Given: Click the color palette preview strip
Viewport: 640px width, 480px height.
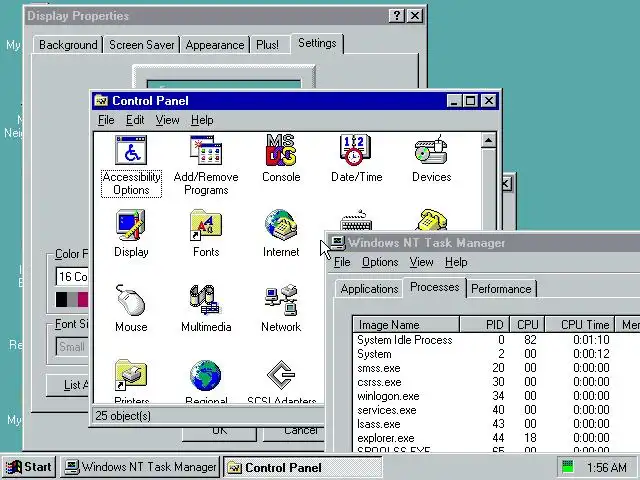Looking at the screenshot, I should coord(72,299).
